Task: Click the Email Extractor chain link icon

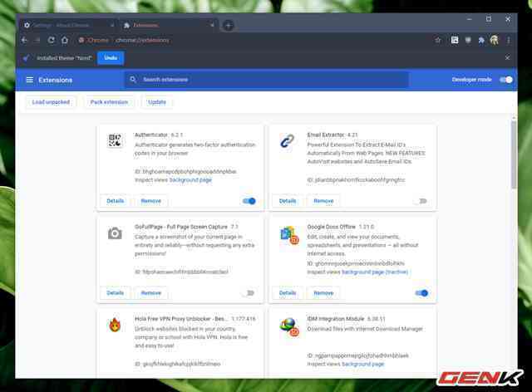Action: [x=287, y=140]
